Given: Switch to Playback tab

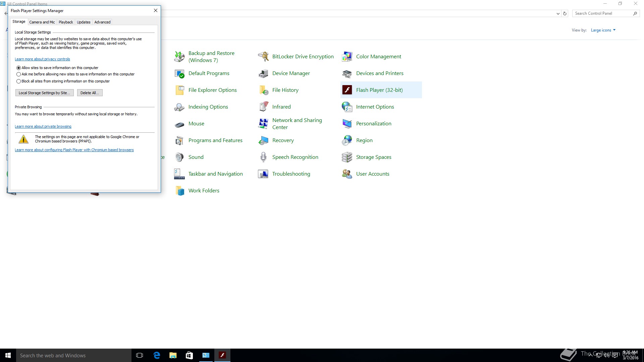Looking at the screenshot, I should pyautogui.click(x=66, y=22).
